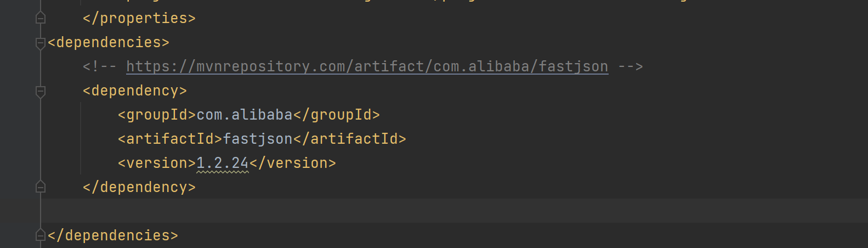Click the closing artifactId tag
This screenshot has width=868, height=248.
tap(350, 139)
